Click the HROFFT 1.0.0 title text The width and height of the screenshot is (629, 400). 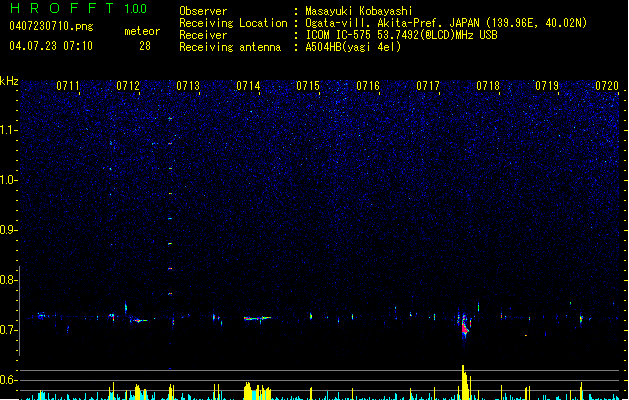[x=78, y=8]
